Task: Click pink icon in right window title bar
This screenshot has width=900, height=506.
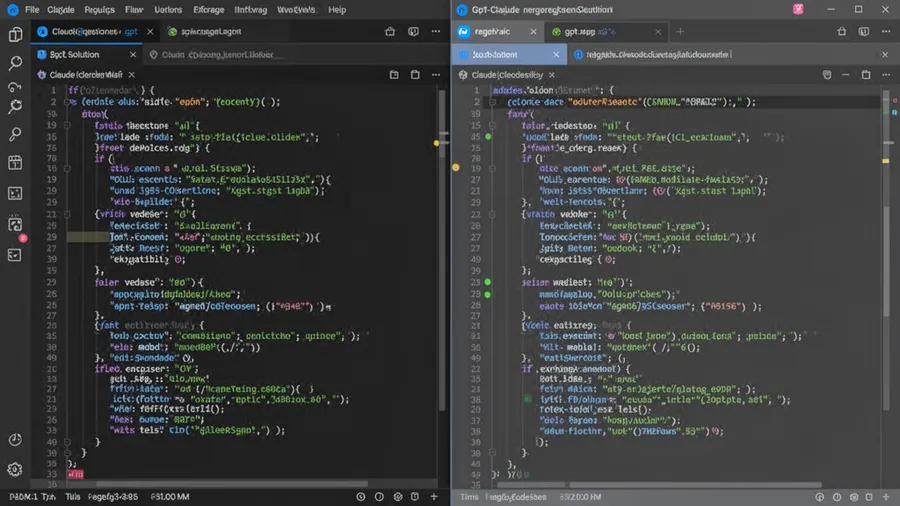Action: coord(798,9)
